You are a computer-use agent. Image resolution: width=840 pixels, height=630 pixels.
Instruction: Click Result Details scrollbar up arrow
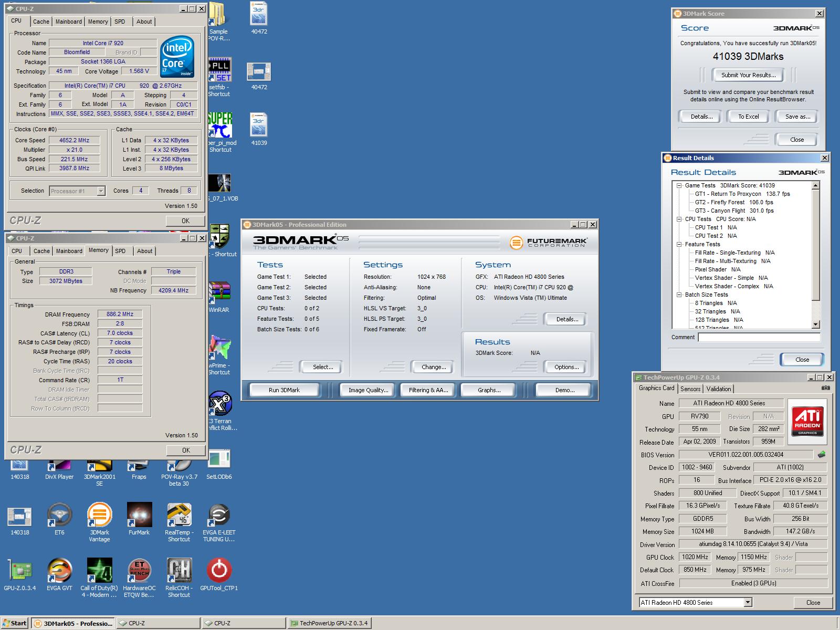tap(815, 185)
